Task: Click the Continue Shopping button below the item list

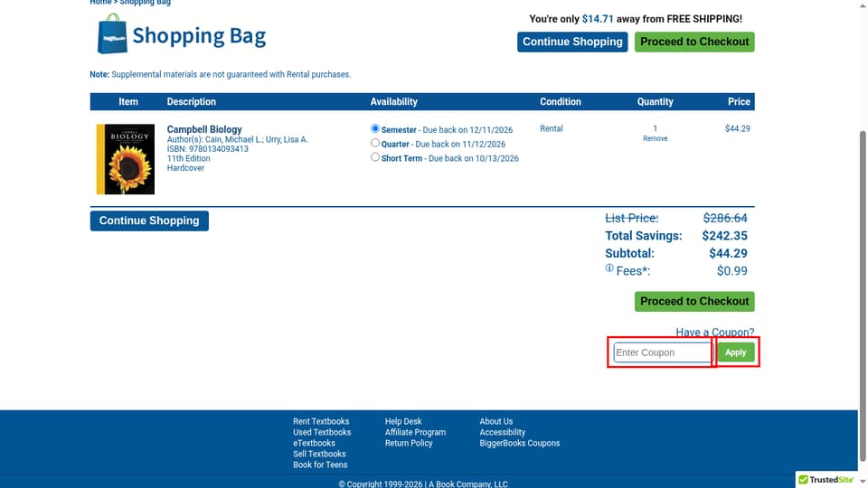Action: coord(149,221)
